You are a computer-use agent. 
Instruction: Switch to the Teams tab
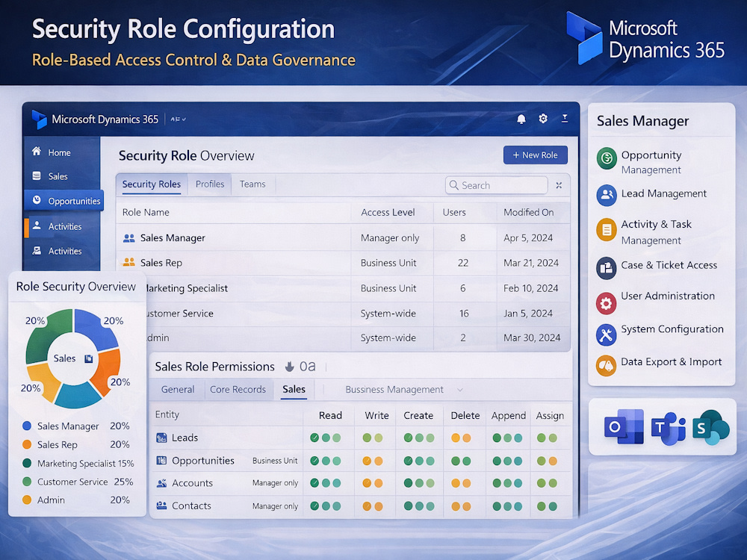[x=252, y=184]
